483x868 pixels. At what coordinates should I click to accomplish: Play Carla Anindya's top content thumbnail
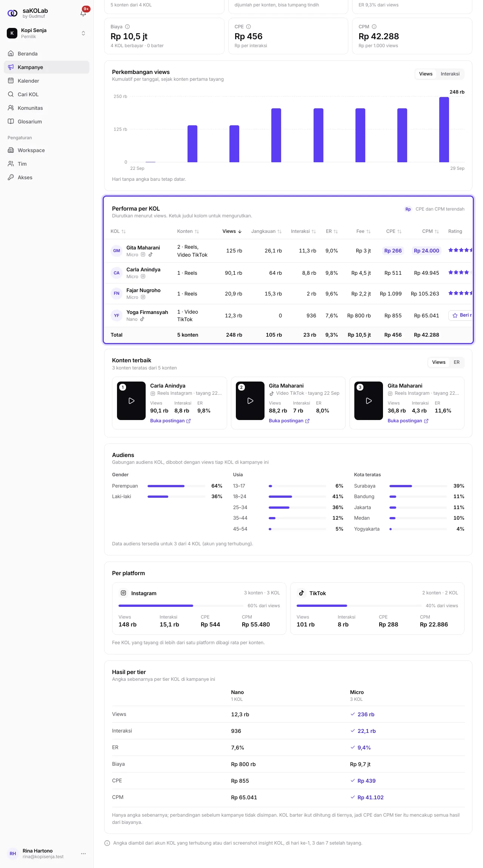[131, 401]
